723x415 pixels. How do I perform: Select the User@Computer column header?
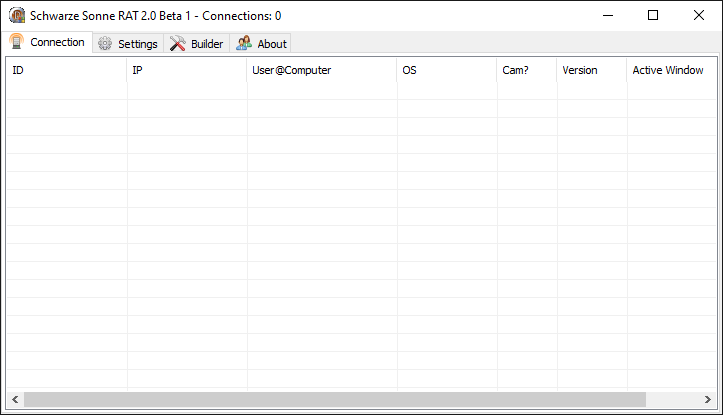pos(321,71)
